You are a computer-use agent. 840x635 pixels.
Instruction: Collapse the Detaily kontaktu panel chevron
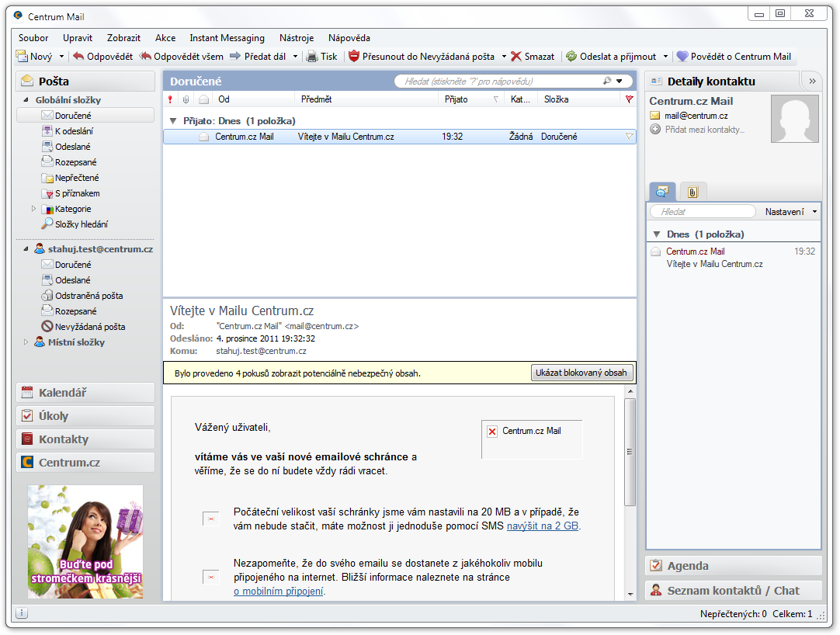click(812, 82)
